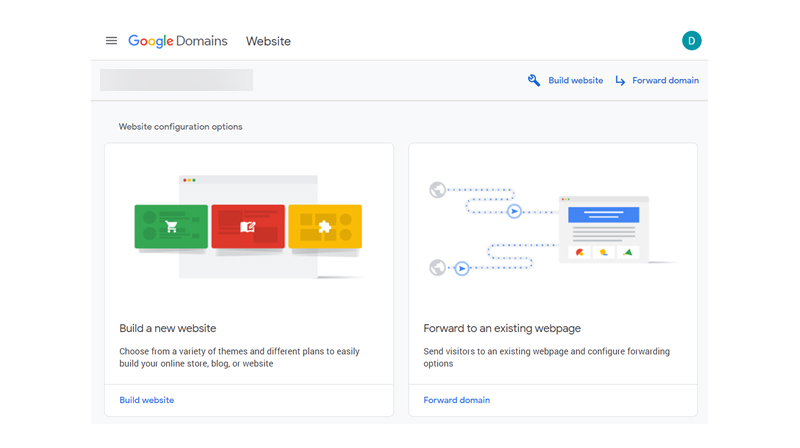800x448 pixels.
Task: Click the Google Domains logo
Action: [178, 41]
